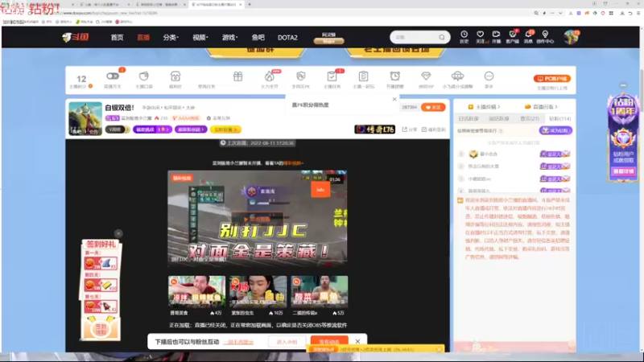The height and width of the screenshot is (362, 644).
Task: Open the watch history clock icon
Action: (464, 35)
